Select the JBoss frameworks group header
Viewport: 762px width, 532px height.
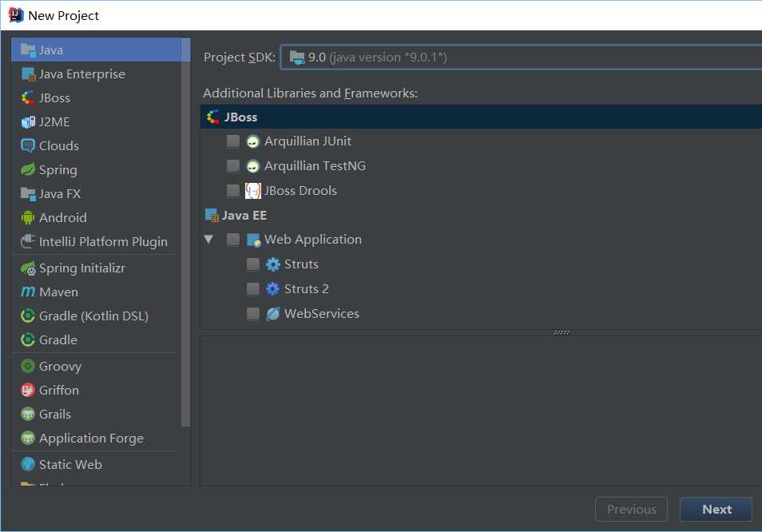(481, 117)
